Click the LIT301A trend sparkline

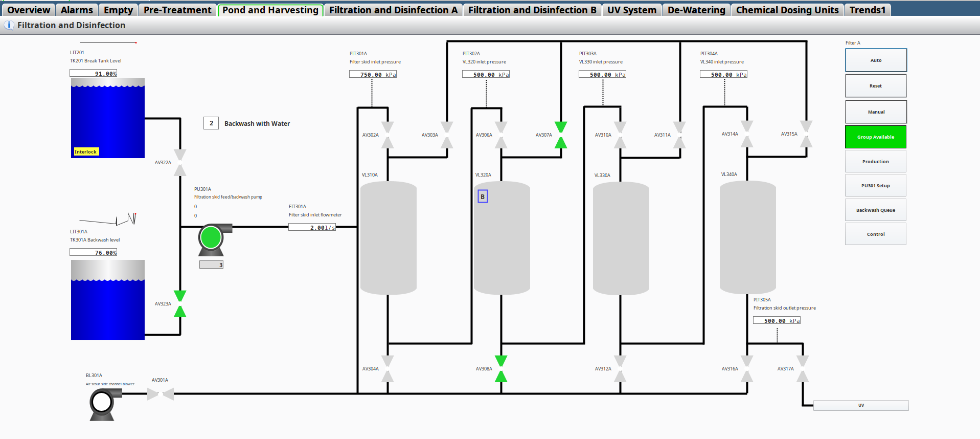pos(108,219)
